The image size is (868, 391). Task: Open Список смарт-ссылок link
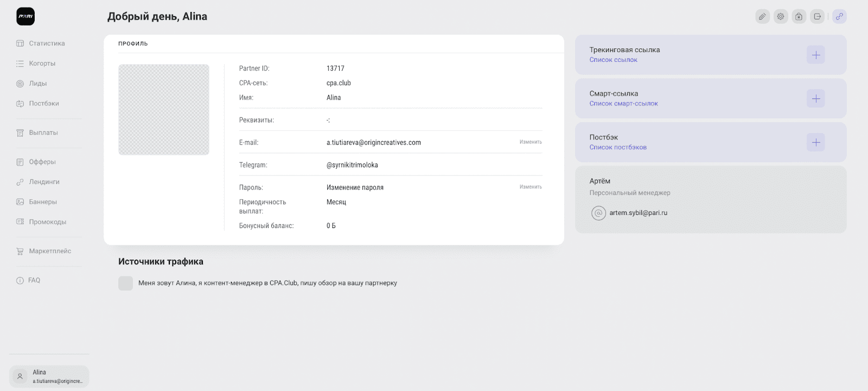(x=623, y=104)
